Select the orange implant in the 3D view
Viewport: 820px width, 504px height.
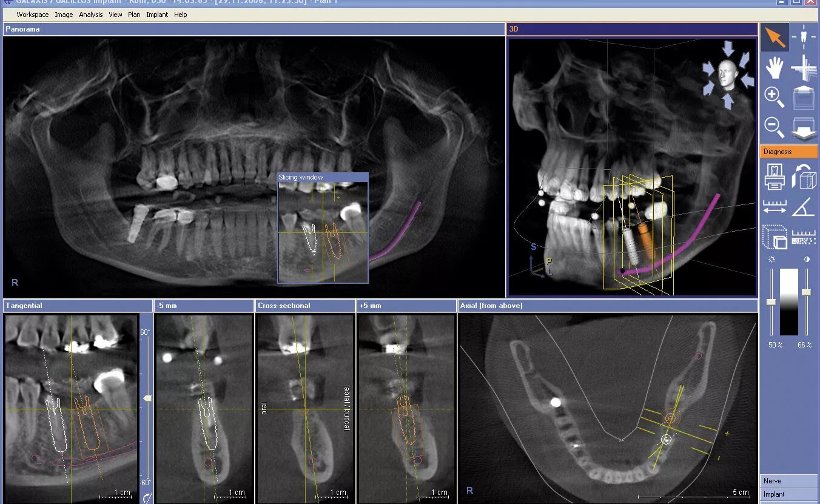[647, 241]
